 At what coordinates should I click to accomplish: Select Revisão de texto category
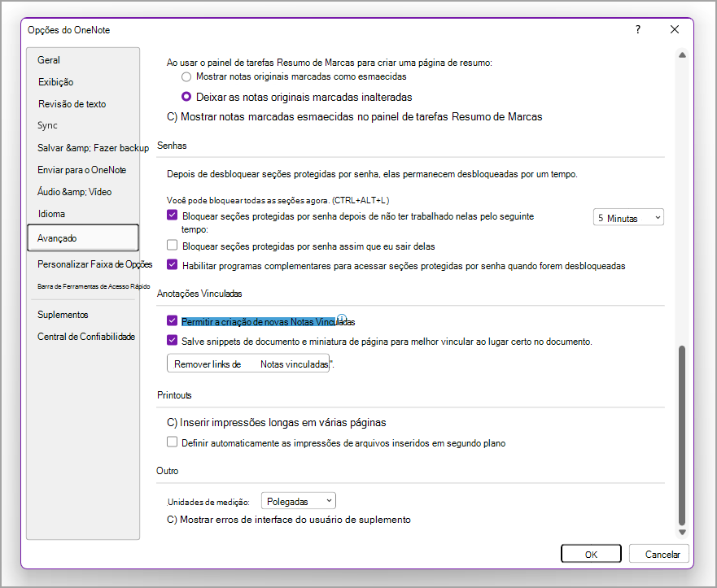pos(72,104)
